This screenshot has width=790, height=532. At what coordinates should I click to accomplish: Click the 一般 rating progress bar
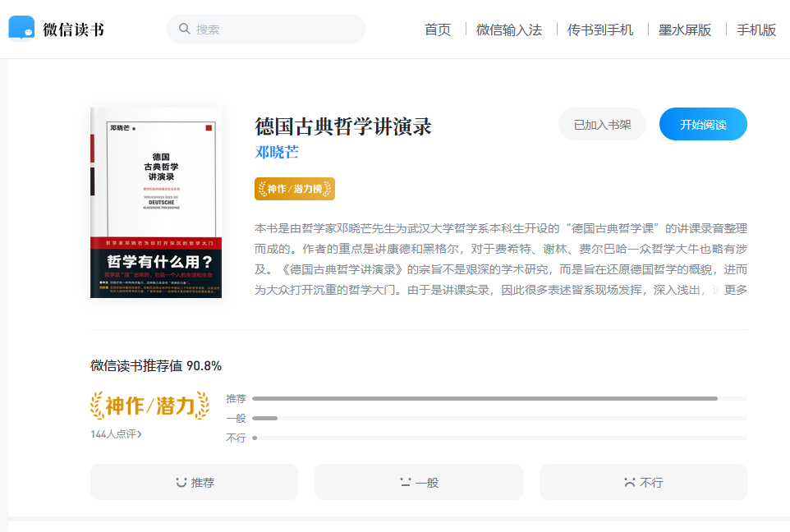coord(499,418)
